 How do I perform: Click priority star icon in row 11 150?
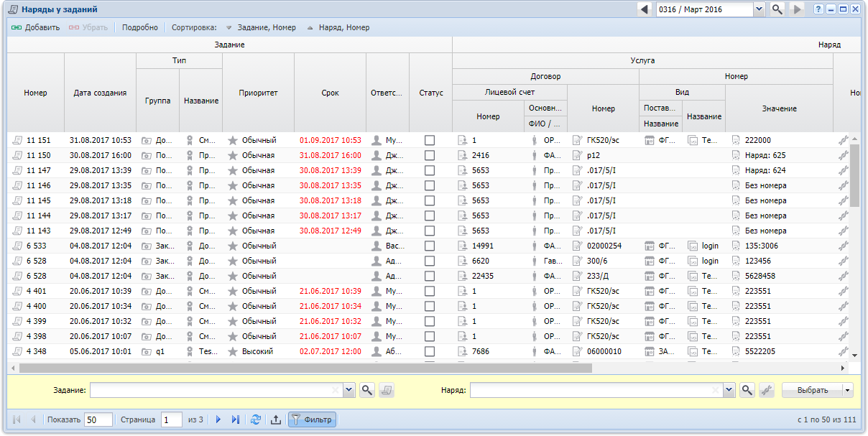click(233, 155)
